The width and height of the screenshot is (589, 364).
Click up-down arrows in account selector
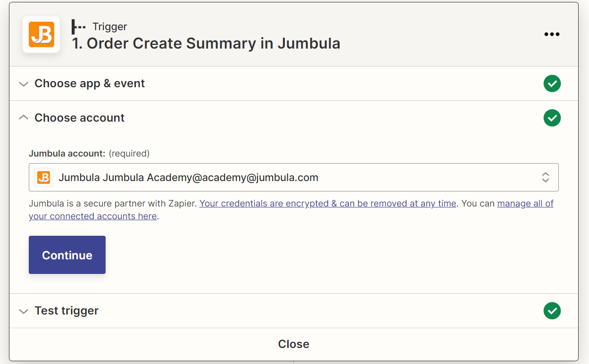click(x=546, y=177)
